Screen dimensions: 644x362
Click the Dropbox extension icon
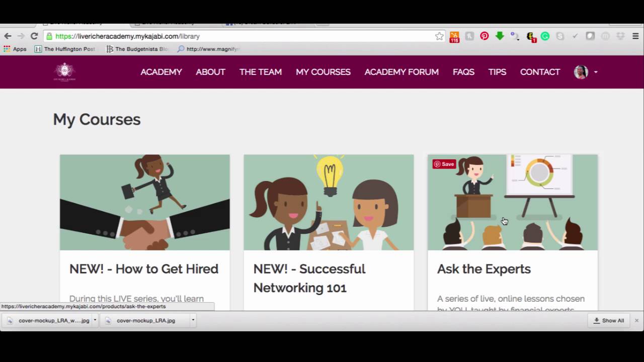[x=620, y=36]
